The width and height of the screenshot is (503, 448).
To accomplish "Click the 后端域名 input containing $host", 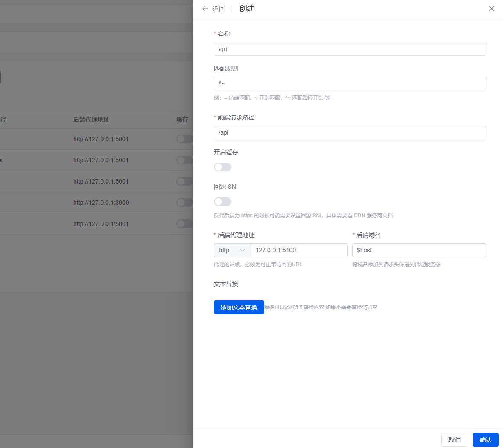I will click(419, 250).
